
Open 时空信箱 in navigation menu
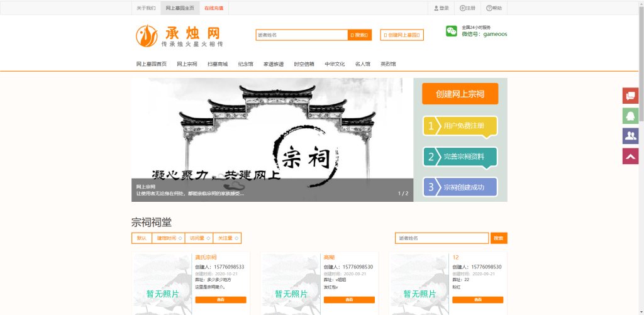304,64
